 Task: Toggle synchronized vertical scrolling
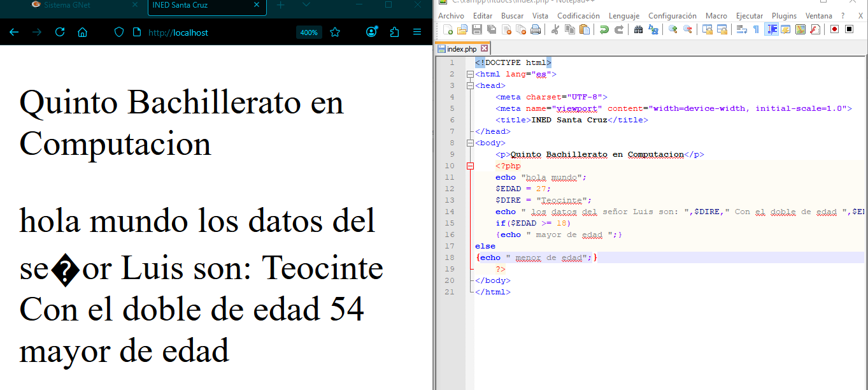pyautogui.click(x=707, y=29)
